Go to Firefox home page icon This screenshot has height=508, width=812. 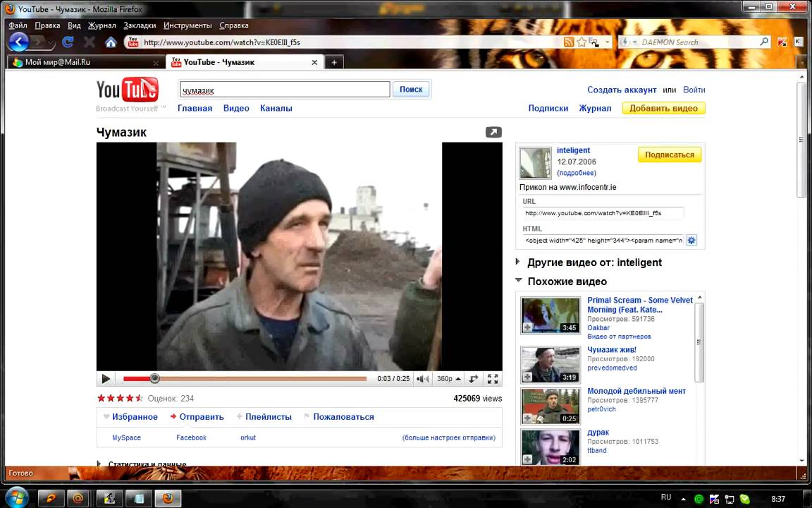click(x=111, y=42)
